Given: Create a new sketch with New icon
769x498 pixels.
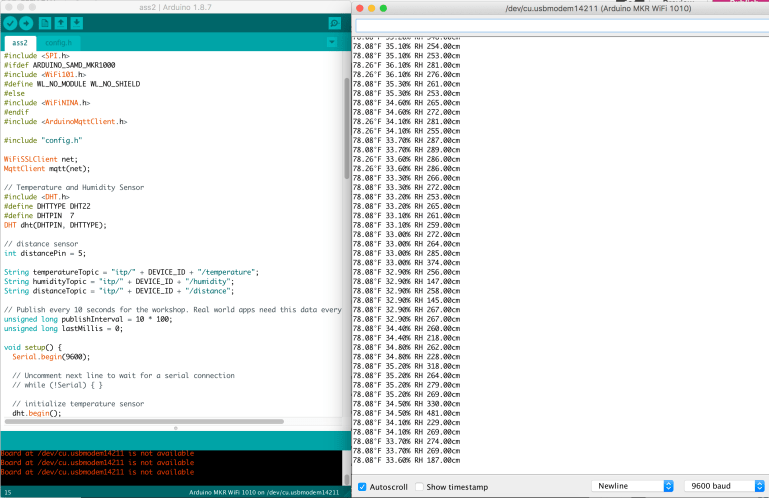Looking at the screenshot, I should [46, 23].
